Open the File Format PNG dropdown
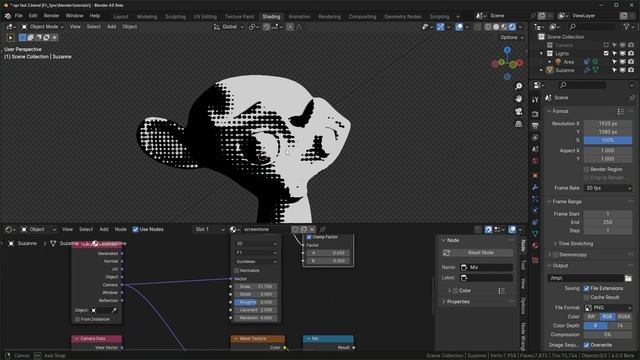This screenshot has height=360, width=640. point(608,308)
